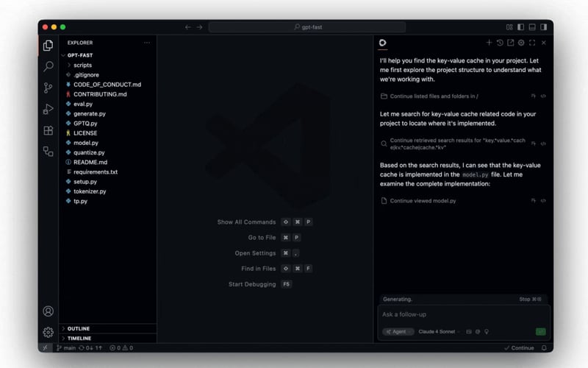Image resolution: width=588 pixels, height=368 pixels.
Task: Open the Run and Debug view
Action: click(x=48, y=109)
